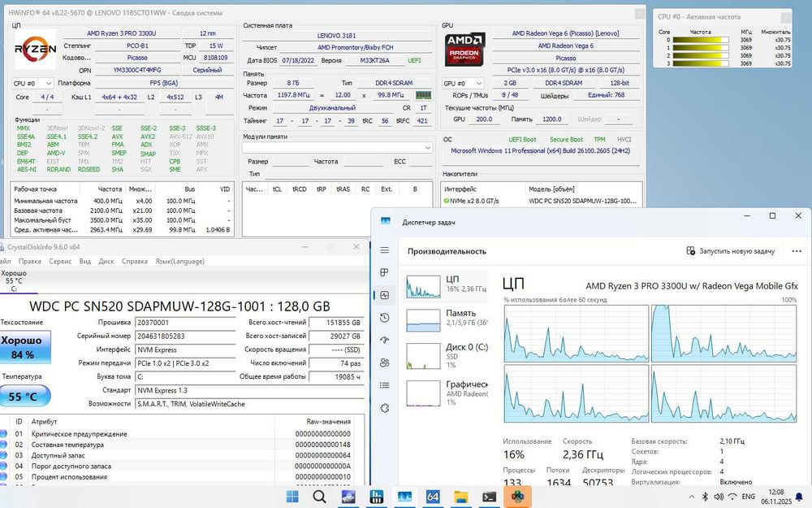Open Правка menu in CrystalDiskInfo

click(29, 261)
